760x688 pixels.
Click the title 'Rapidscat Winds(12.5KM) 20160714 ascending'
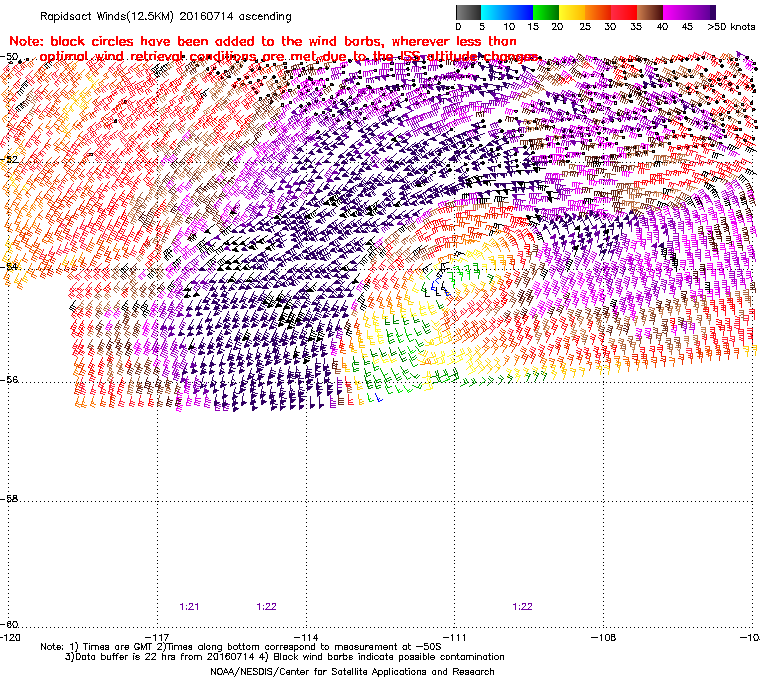[166, 16]
